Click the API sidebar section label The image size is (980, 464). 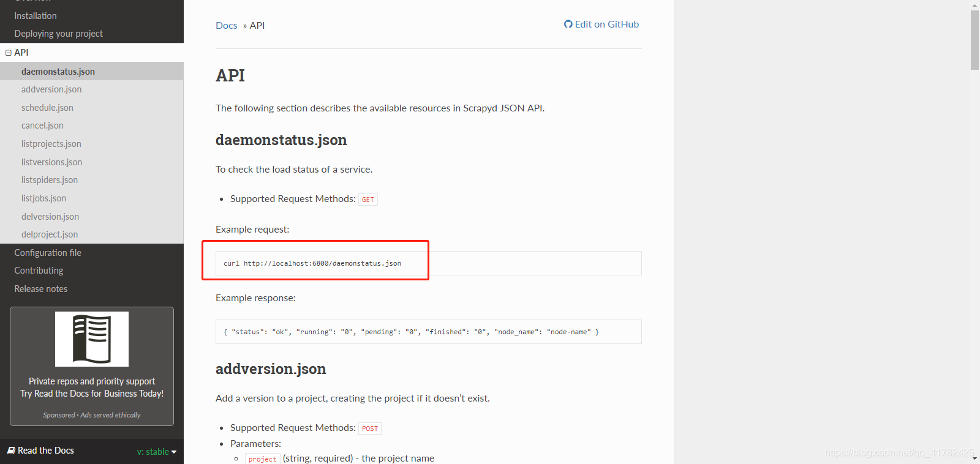[21, 53]
